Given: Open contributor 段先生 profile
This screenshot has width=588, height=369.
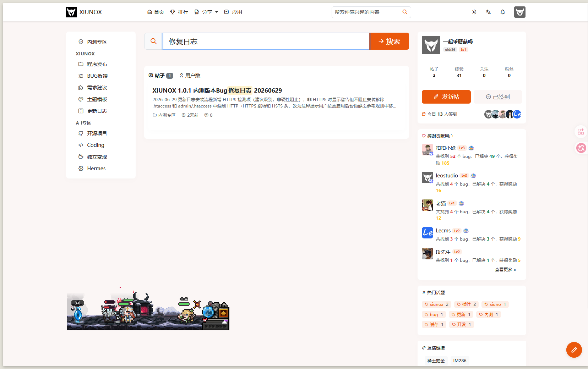Looking at the screenshot, I should (443, 252).
